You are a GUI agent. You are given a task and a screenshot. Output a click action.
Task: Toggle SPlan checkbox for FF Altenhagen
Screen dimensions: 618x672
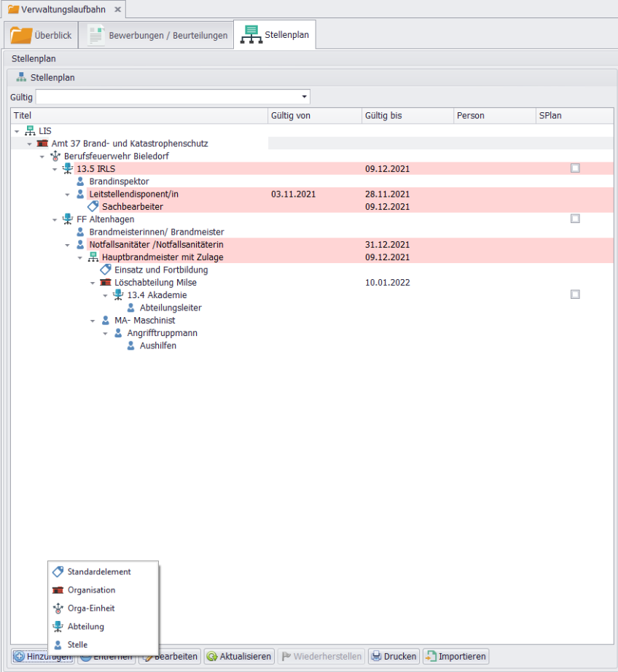point(575,219)
